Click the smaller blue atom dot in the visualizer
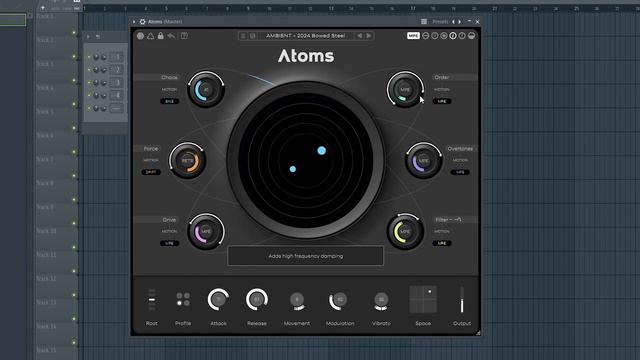 pos(293,169)
